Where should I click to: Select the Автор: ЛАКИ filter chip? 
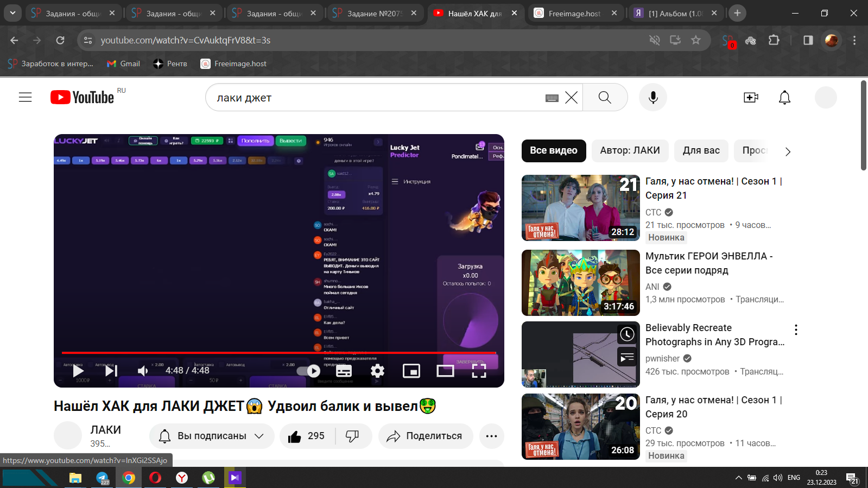click(630, 150)
